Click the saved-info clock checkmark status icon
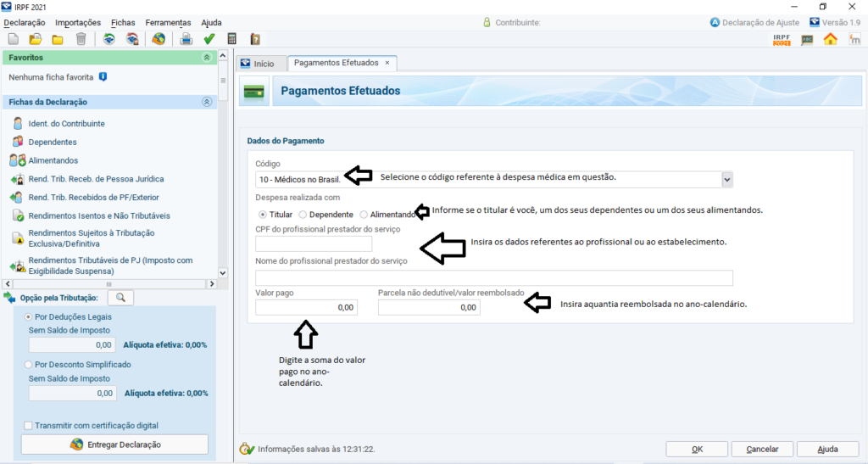868x464 pixels. (247, 449)
